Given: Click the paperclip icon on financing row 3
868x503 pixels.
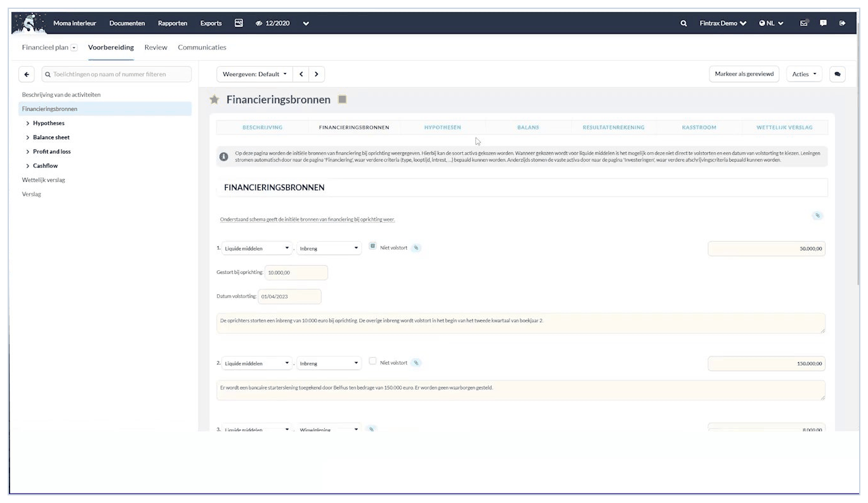Looking at the screenshot, I should (372, 429).
